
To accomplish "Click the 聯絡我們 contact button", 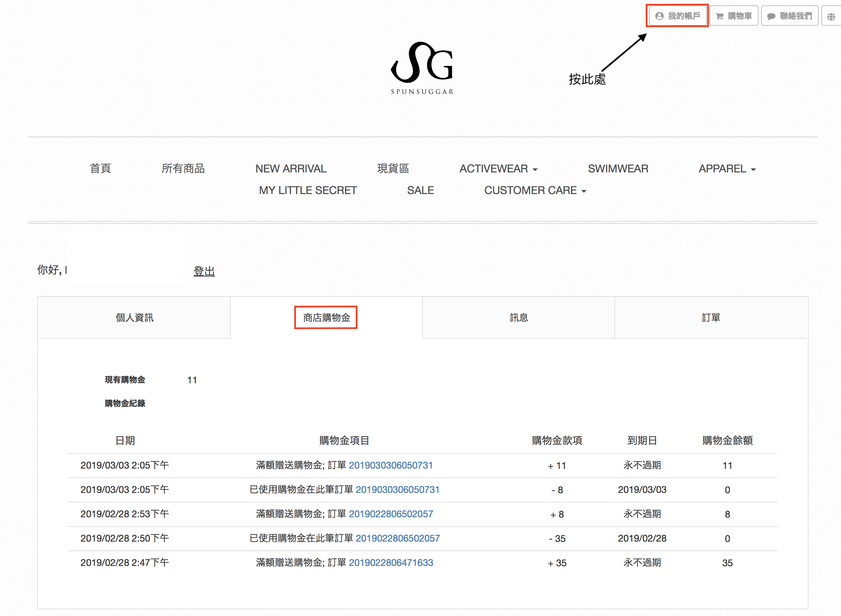I will tap(789, 16).
